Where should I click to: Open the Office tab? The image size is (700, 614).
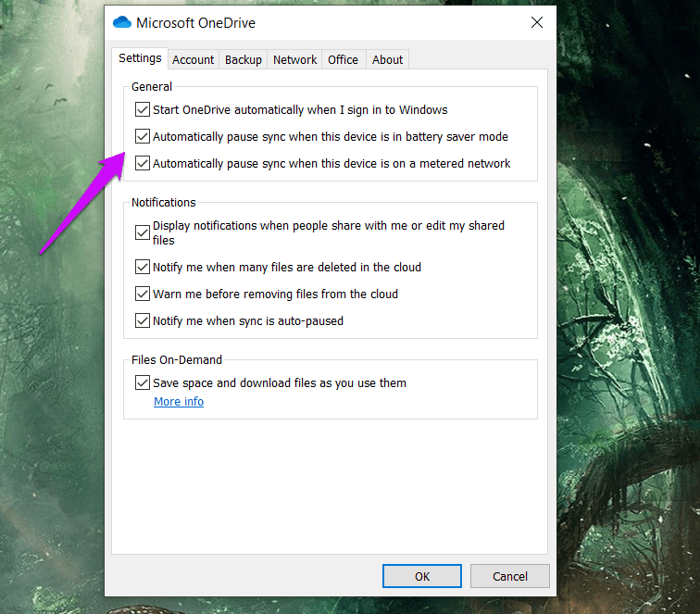click(x=343, y=60)
